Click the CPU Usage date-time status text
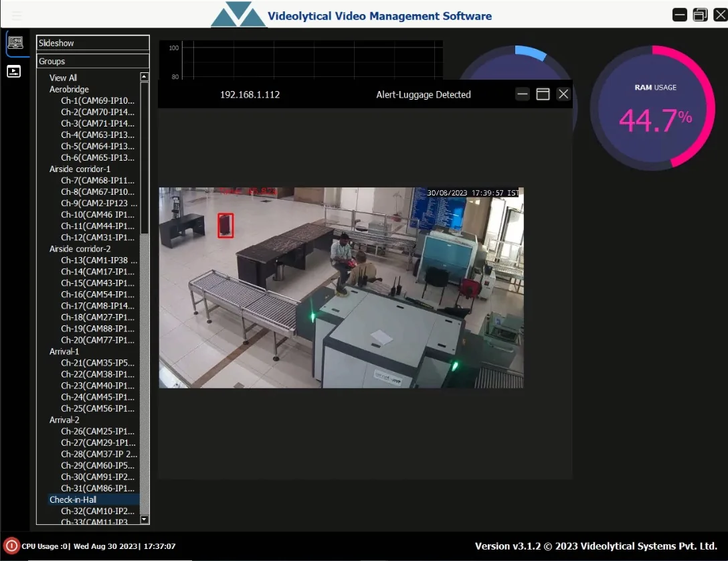Viewport: 728px width, 561px height. (98, 546)
